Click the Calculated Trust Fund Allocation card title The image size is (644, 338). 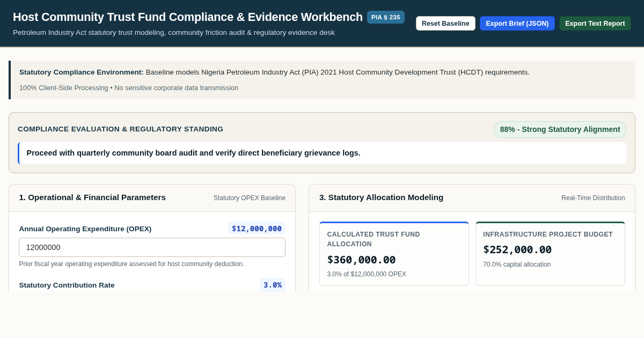(374, 239)
